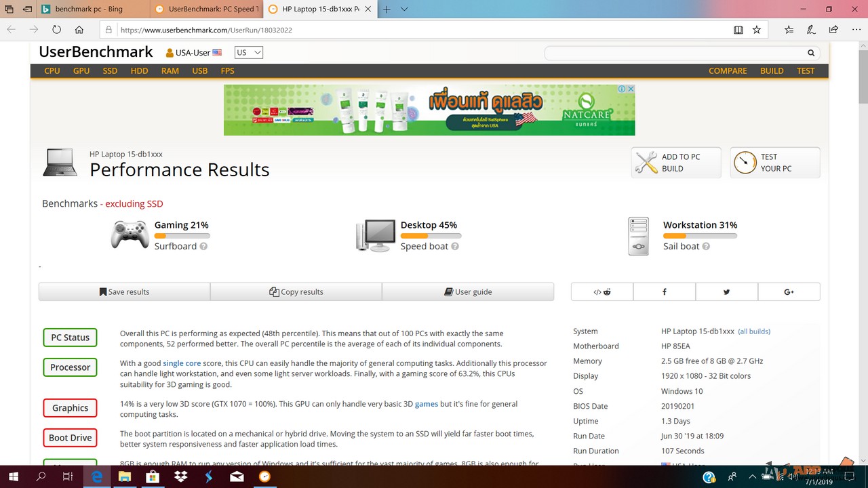Click the Speed boat help question icon
The height and width of the screenshot is (488, 868).
[x=455, y=247]
